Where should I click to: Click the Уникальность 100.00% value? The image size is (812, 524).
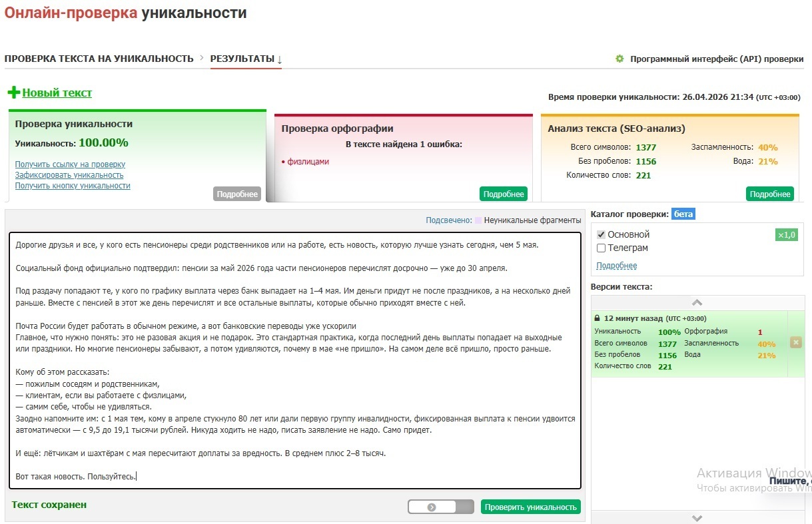[103, 142]
